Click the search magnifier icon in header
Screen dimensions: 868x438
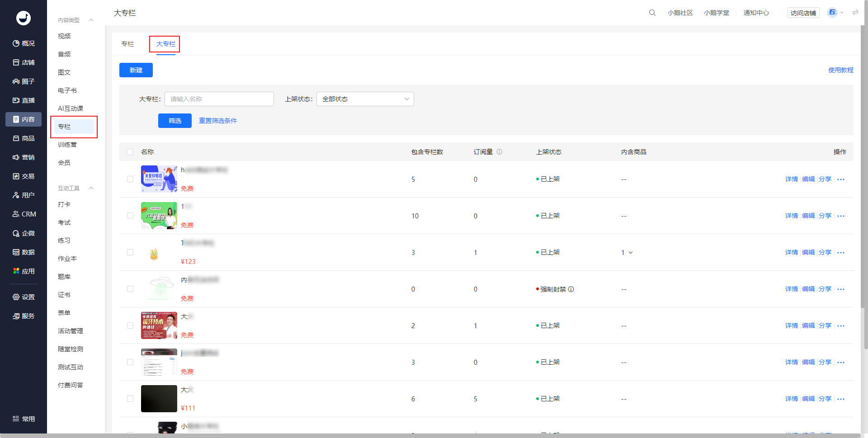coord(652,13)
